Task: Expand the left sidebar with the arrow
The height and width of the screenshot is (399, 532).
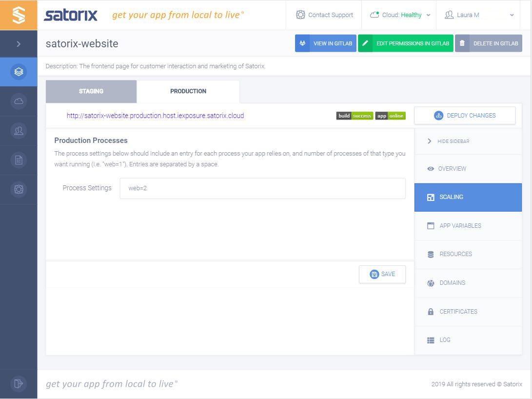Action: 19,43
